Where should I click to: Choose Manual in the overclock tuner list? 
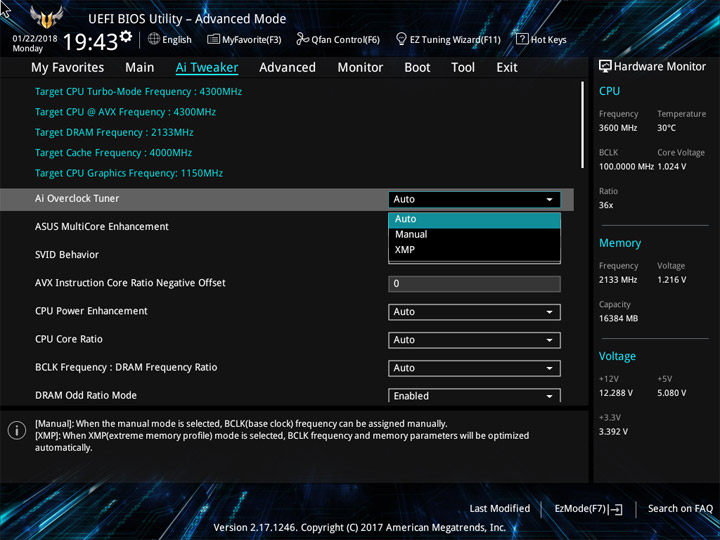[474, 235]
